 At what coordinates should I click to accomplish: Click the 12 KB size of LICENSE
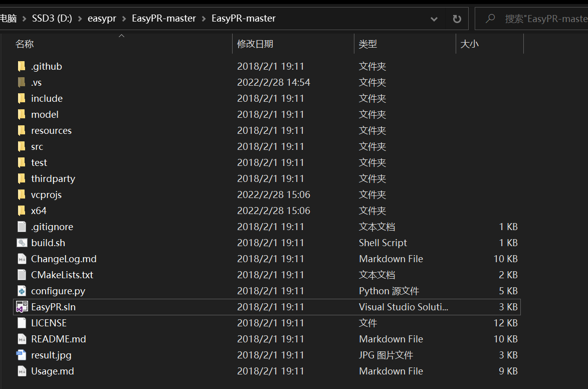point(505,323)
